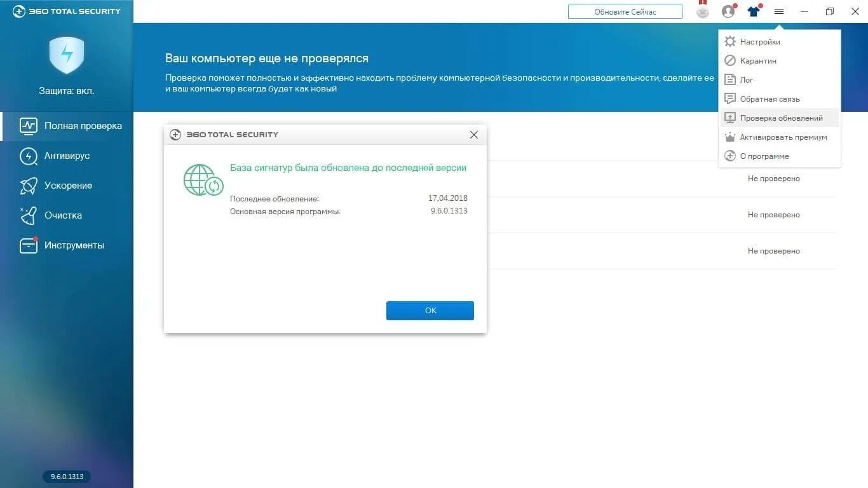
Task: Open the Ускорение section
Action: click(67, 186)
